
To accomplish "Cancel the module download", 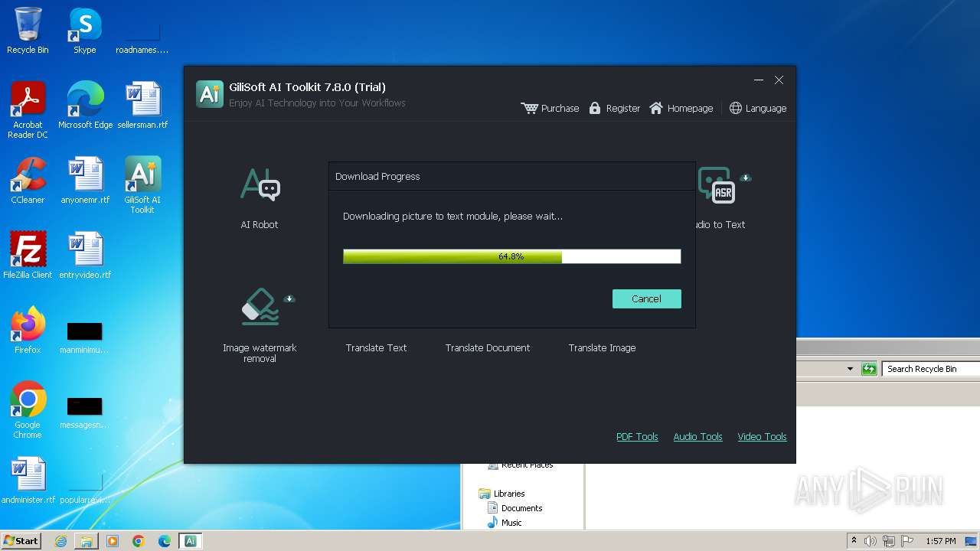I will pos(646,298).
